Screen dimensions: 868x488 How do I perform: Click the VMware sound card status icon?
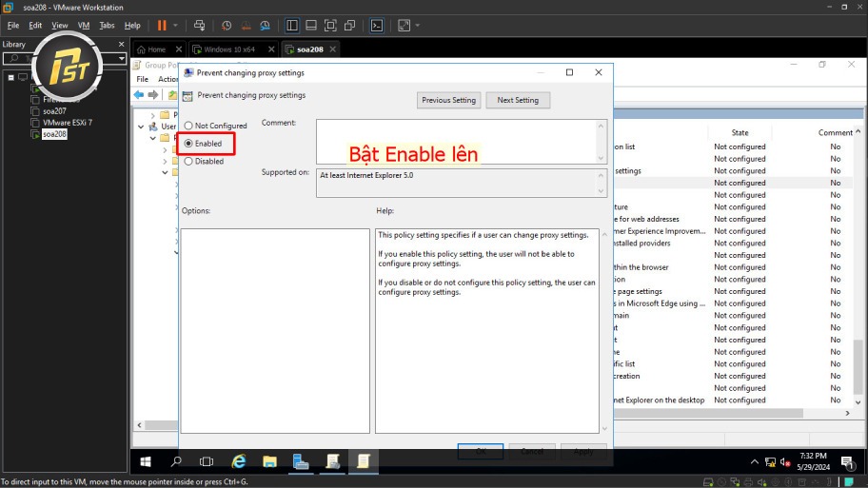[762, 482]
